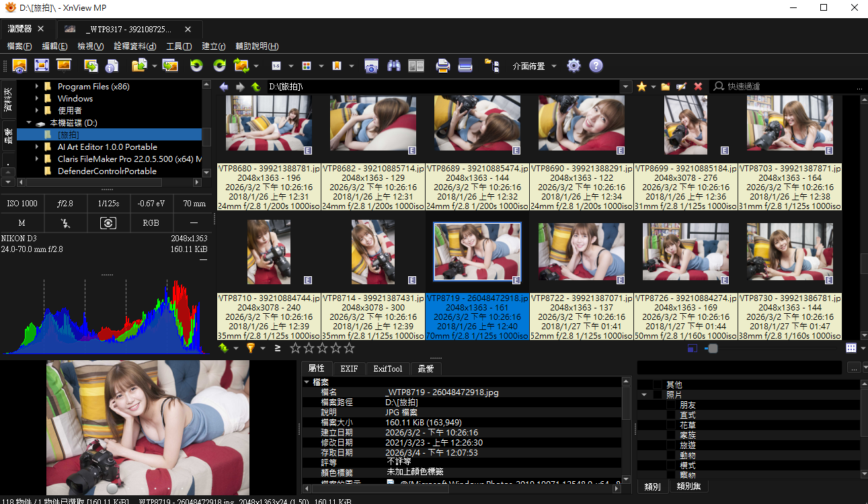Viewport: 868px width, 504px height.
Task: Click the fullscreen view toolbar icon
Action: click(x=42, y=66)
